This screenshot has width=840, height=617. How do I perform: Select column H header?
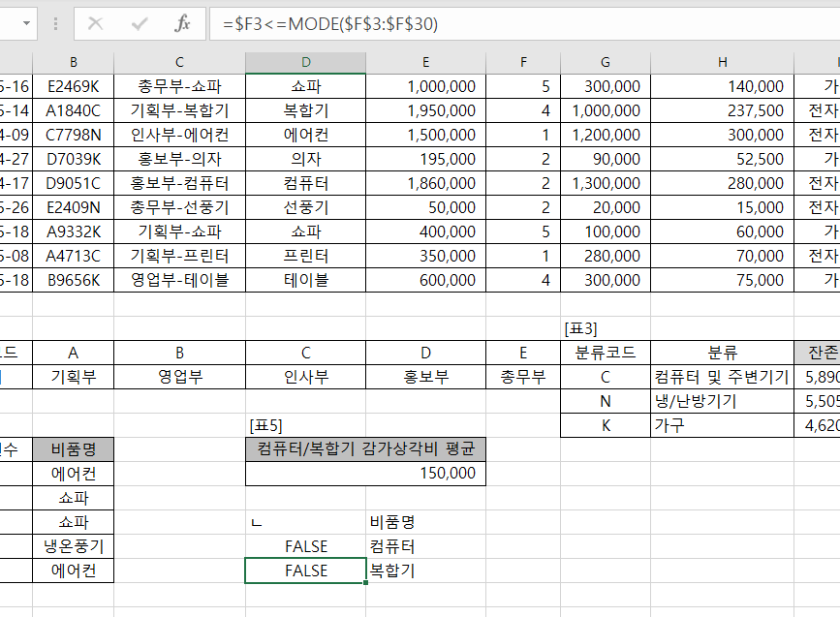tap(722, 63)
